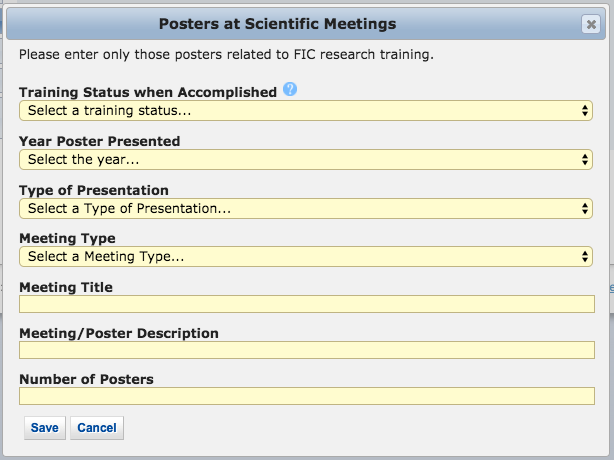Click the Training Status when Accomplished label

pos(148,92)
